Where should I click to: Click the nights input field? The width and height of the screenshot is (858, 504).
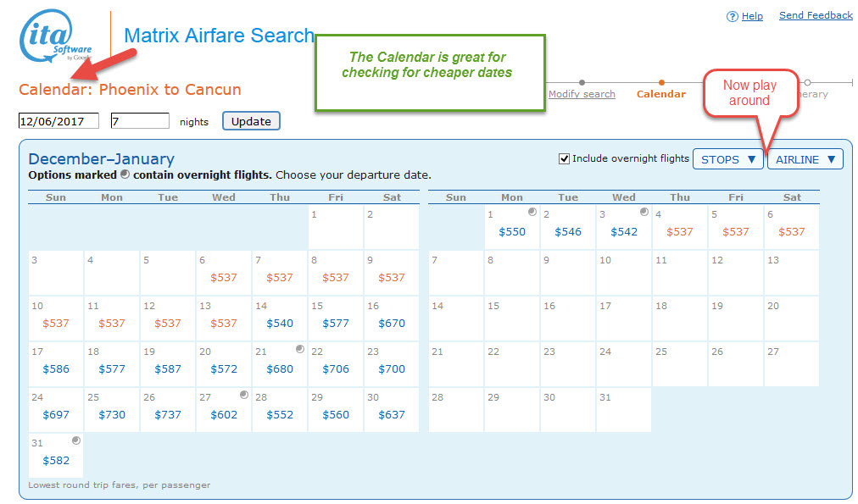point(139,120)
